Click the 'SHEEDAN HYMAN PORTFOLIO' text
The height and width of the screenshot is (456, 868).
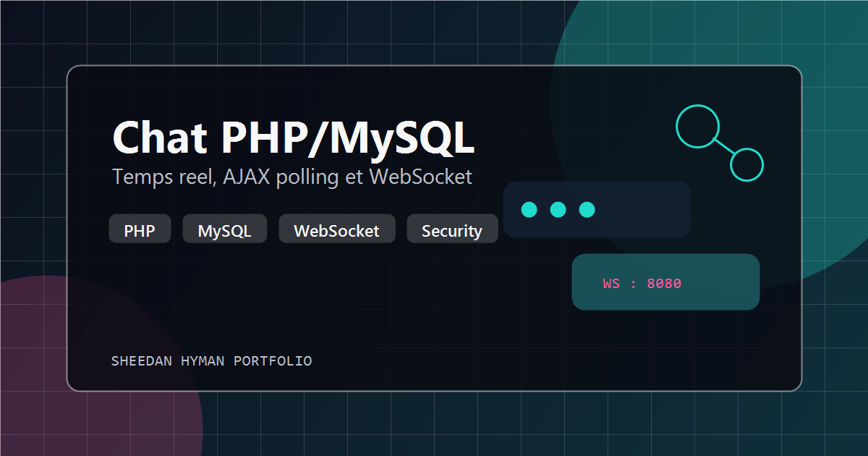[212, 360]
